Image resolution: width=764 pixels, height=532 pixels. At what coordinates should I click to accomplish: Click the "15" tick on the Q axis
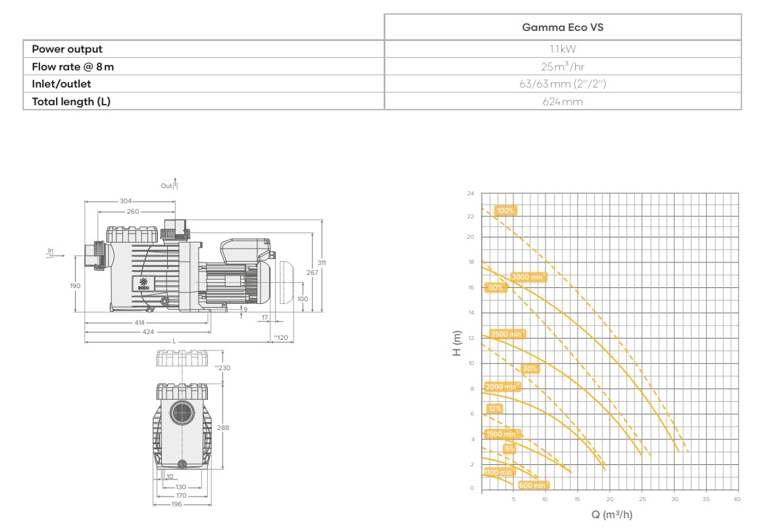pos(577,499)
